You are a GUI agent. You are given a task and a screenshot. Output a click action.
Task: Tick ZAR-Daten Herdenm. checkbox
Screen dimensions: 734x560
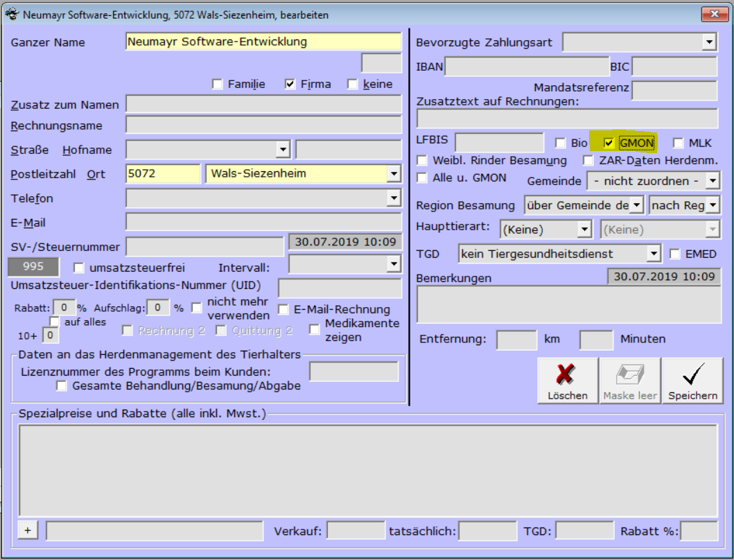pos(588,161)
